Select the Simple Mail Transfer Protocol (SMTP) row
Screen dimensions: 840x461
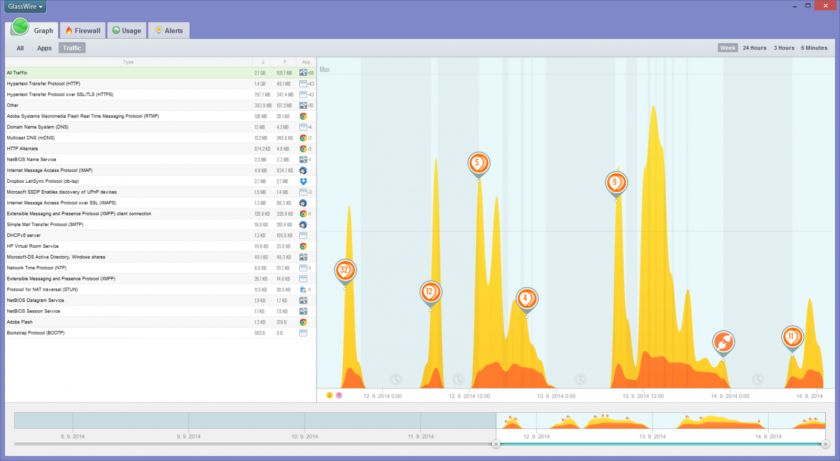coord(160,224)
